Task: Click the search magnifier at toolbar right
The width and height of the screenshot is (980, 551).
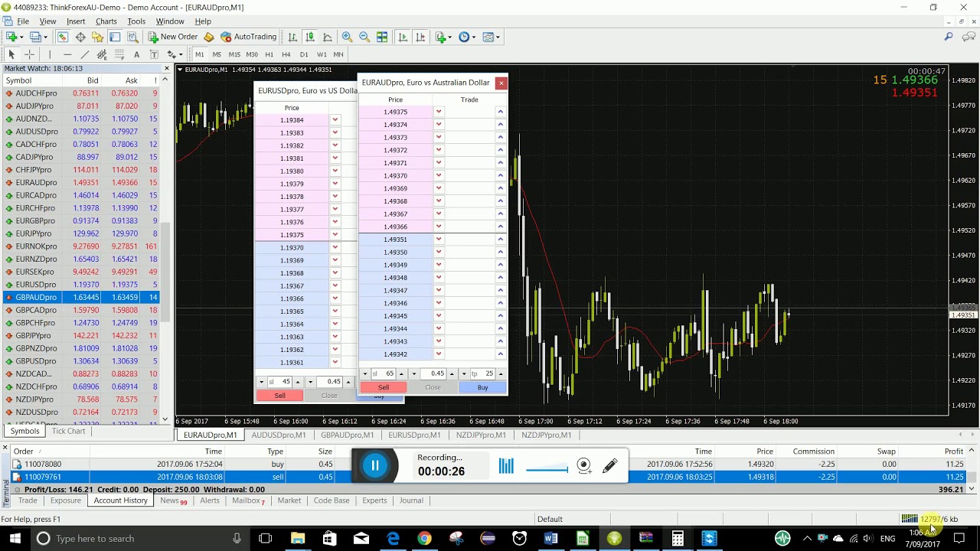Action: (x=949, y=37)
